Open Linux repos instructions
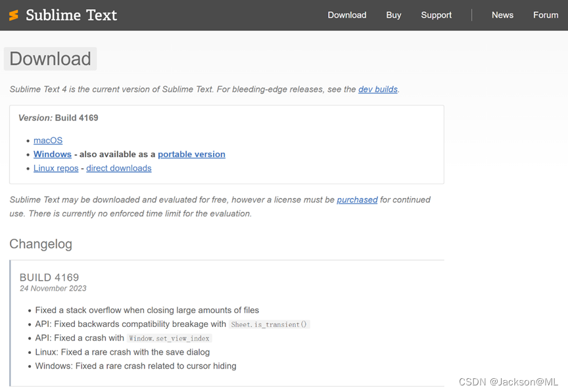 point(56,168)
